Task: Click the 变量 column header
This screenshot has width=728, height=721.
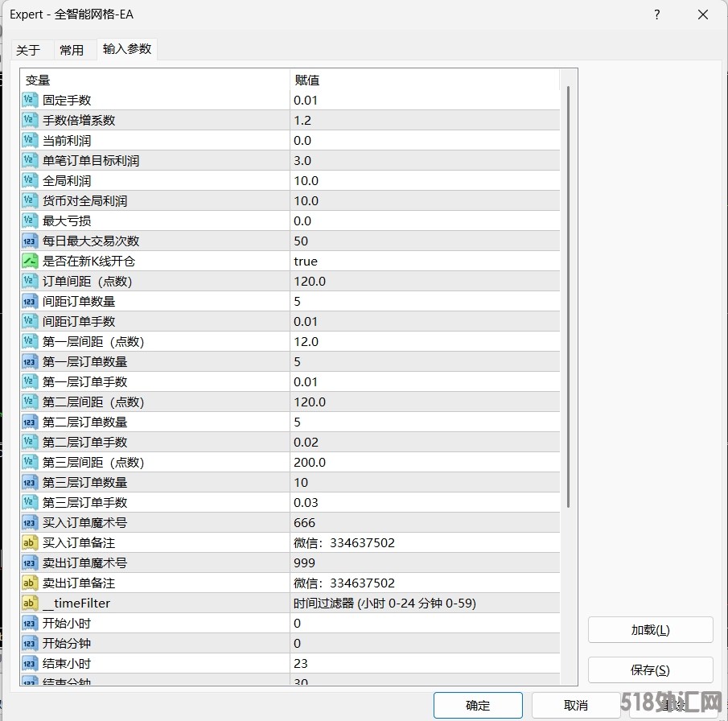Action: click(155, 80)
